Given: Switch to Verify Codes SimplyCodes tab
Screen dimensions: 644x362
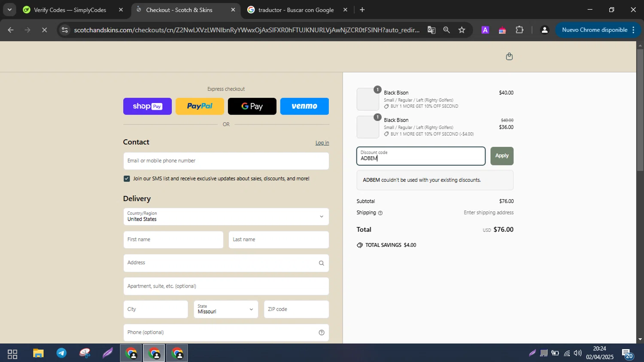Looking at the screenshot, I should (70, 10).
